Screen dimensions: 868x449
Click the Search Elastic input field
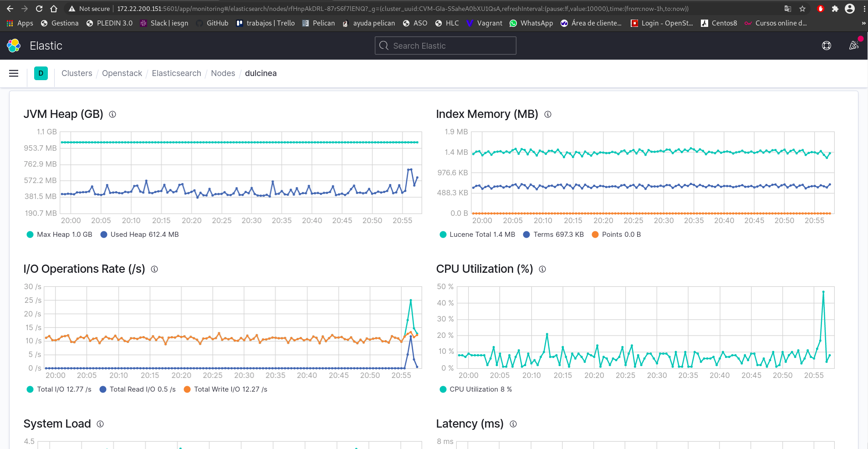tap(445, 46)
